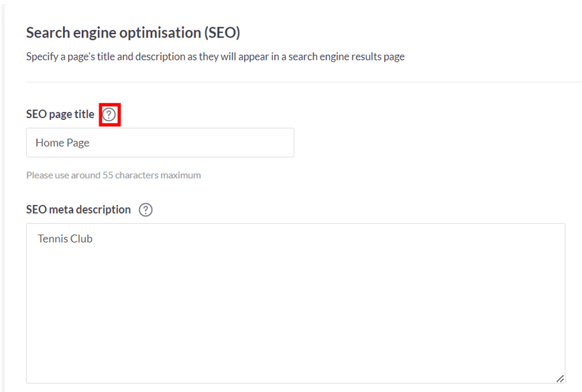582x392 pixels.
Task: Focus the SEO meta description textarea
Action: pos(296,304)
